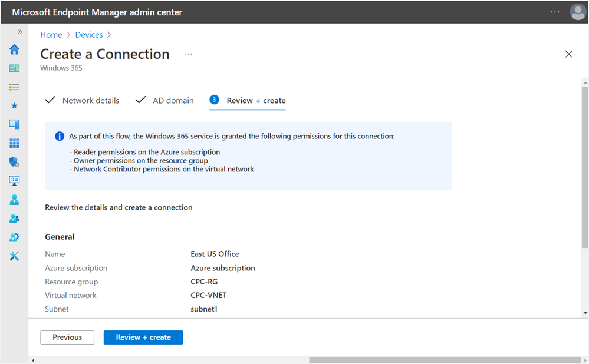Open Reports monitor icon in sidebar
The width and height of the screenshot is (589, 364).
(x=14, y=180)
